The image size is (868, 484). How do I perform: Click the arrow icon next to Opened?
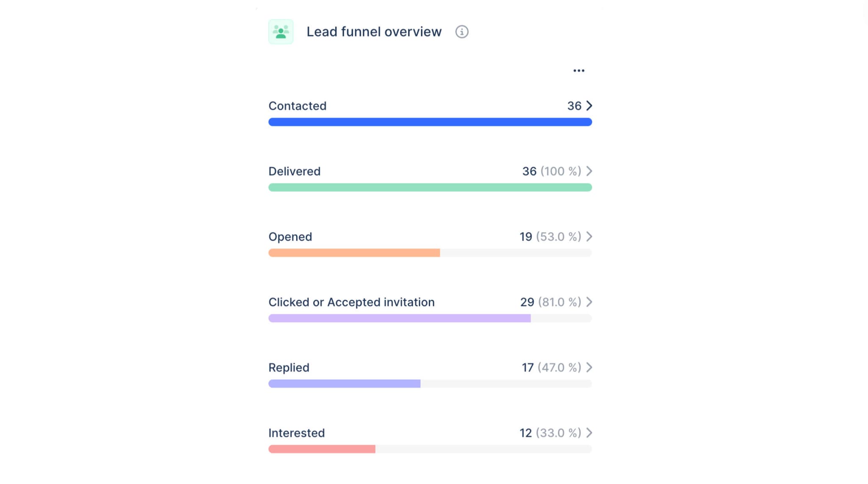(x=589, y=237)
